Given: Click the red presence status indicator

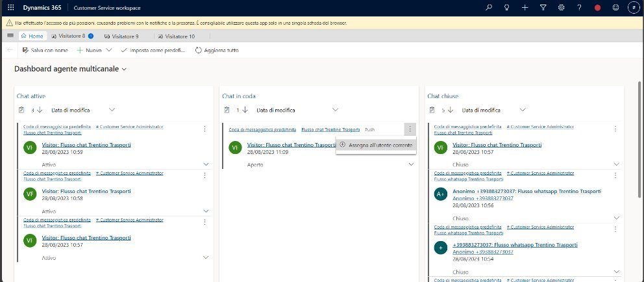Looking at the screenshot, I should click(x=597, y=7).
